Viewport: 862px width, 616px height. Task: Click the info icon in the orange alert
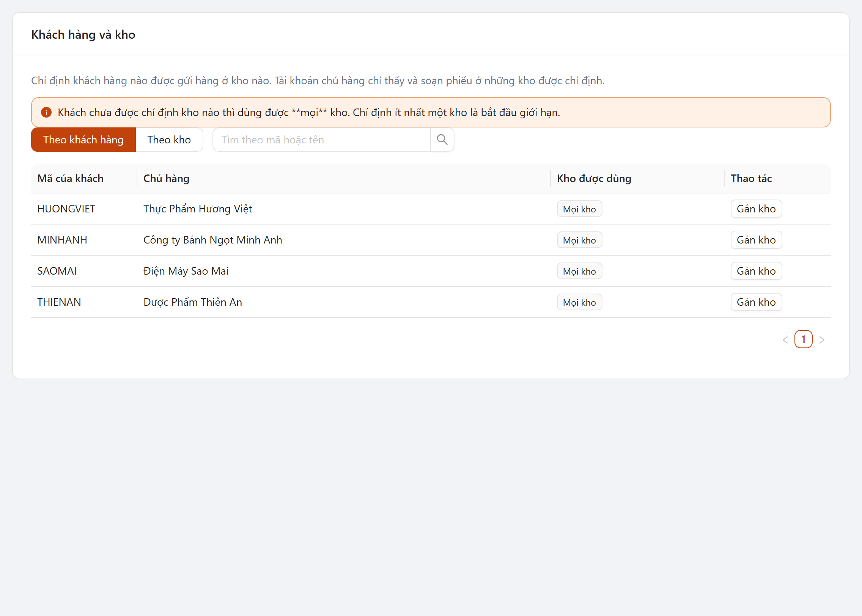tap(46, 112)
